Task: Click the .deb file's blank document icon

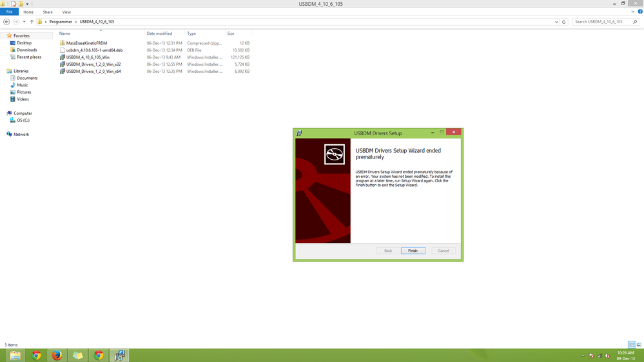Action: 63,50
